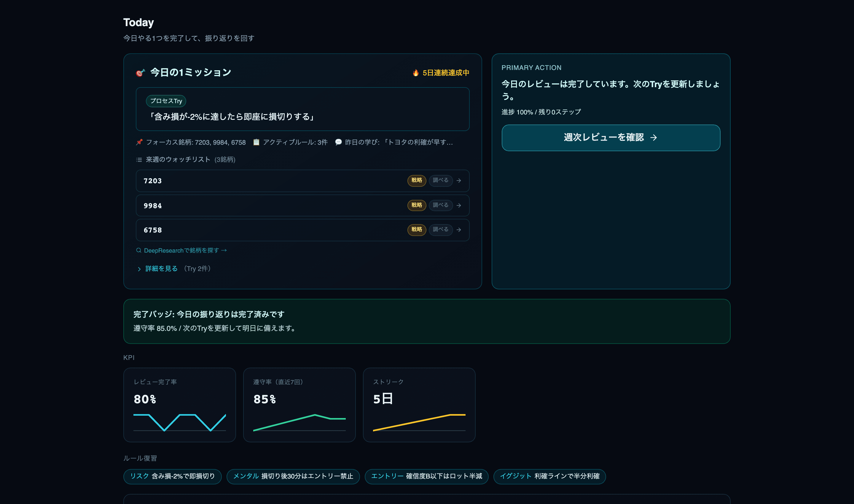Image resolution: width=854 pixels, height=504 pixels.
Task: Click the KPI section label
Action: [129, 358]
